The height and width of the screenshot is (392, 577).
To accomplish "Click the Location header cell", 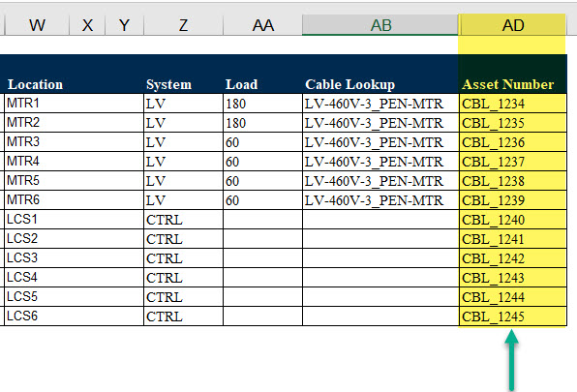I will click(74, 74).
